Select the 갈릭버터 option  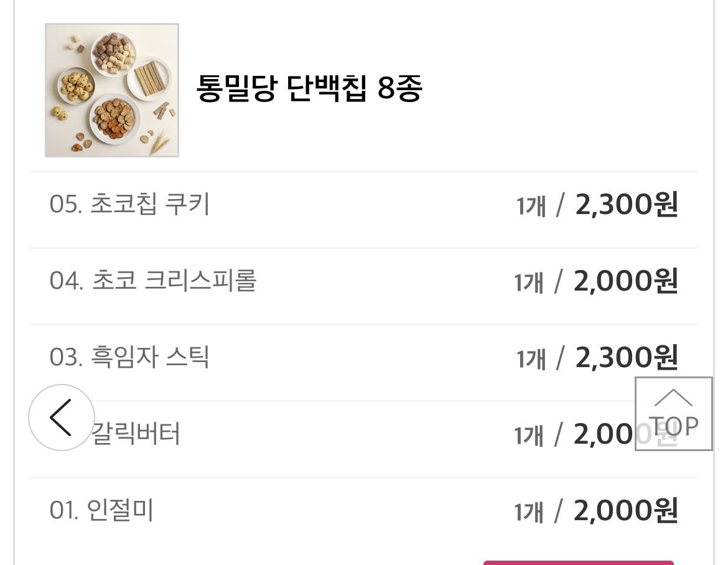pyautogui.click(x=136, y=434)
